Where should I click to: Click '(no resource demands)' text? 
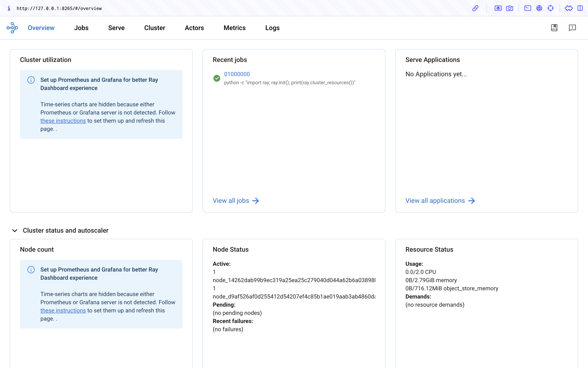[x=435, y=305]
